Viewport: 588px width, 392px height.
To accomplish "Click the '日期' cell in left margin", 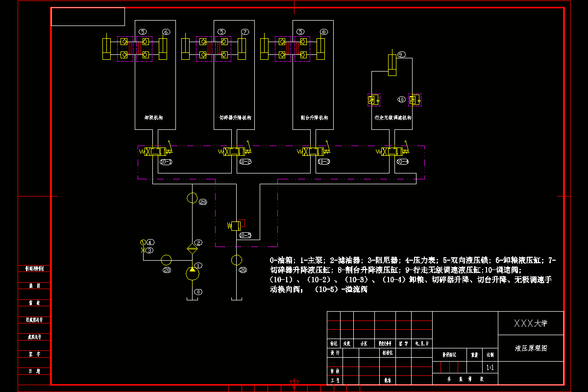I will 34,371.
